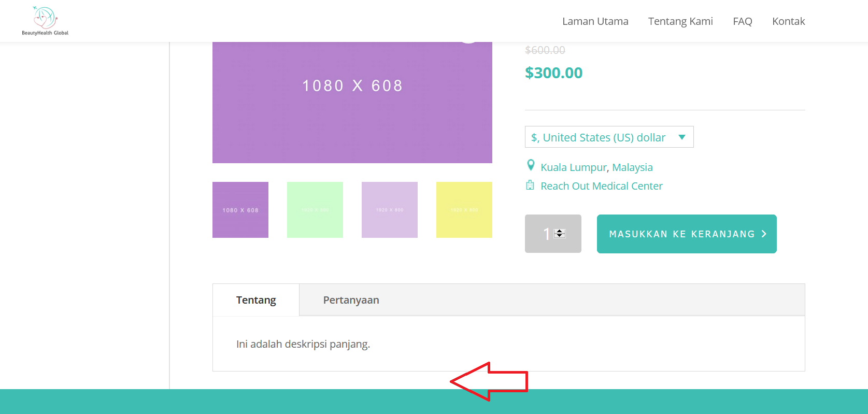The height and width of the screenshot is (414, 868).
Task: Select the yellow thumbnail image
Action: (464, 210)
